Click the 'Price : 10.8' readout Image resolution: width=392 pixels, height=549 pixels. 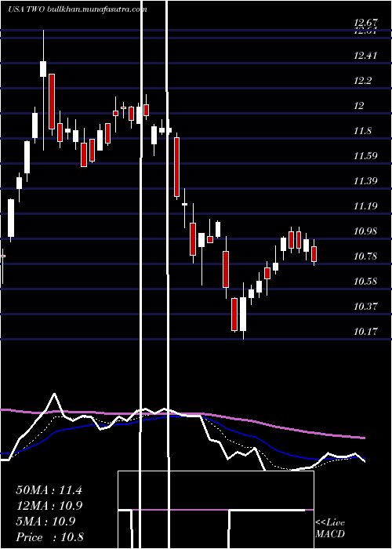(49, 537)
